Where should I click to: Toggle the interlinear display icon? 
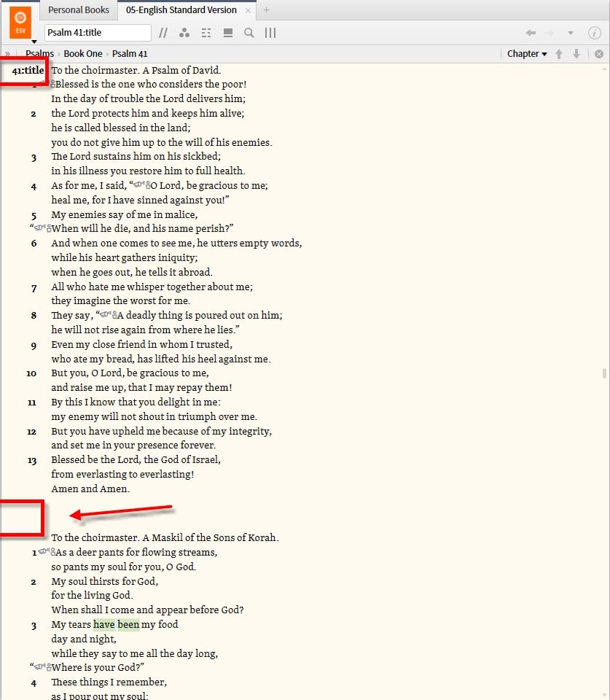pyautogui.click(x=206, y=33)
